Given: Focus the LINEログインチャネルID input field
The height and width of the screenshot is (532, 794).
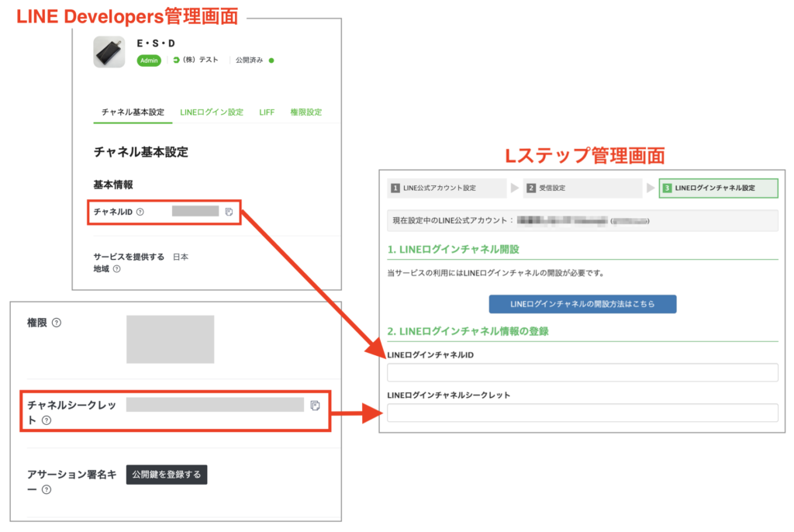Looking at the screenshot, I should click(x=582, y=373).
